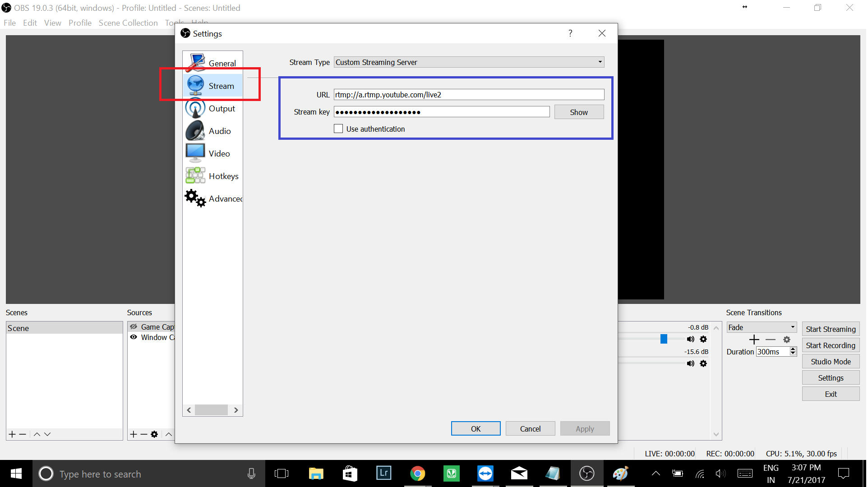Open gear options for the -15.6 dB channel
Viewport: 868px width, 487px height.
tap(704, 364)
